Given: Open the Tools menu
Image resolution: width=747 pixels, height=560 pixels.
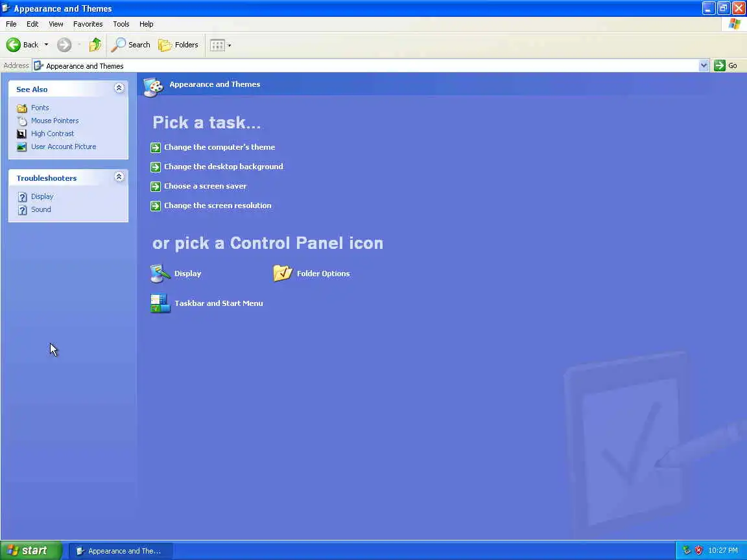Looking at the screenshot, I should 121,24.
